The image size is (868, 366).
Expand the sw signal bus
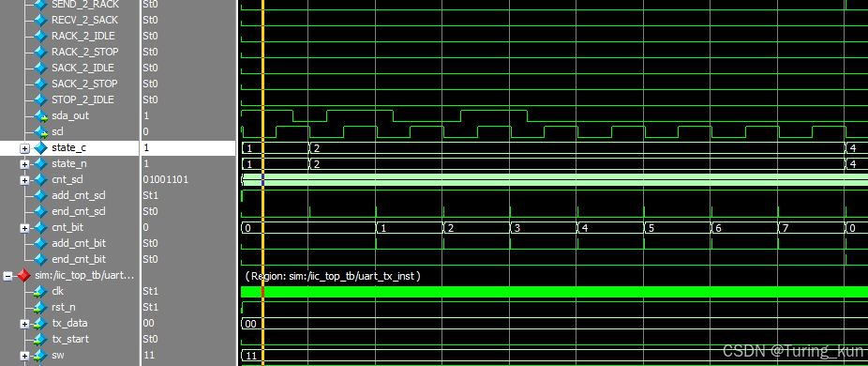pos(24,356)
